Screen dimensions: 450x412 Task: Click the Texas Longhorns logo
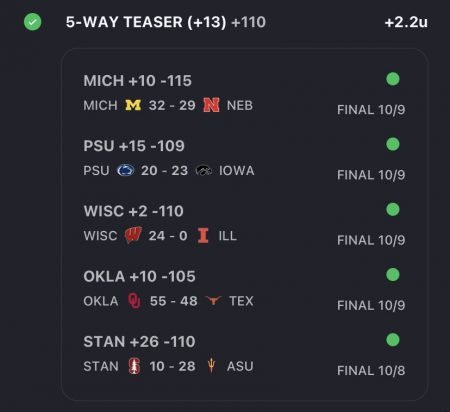(x=213, y=300)
